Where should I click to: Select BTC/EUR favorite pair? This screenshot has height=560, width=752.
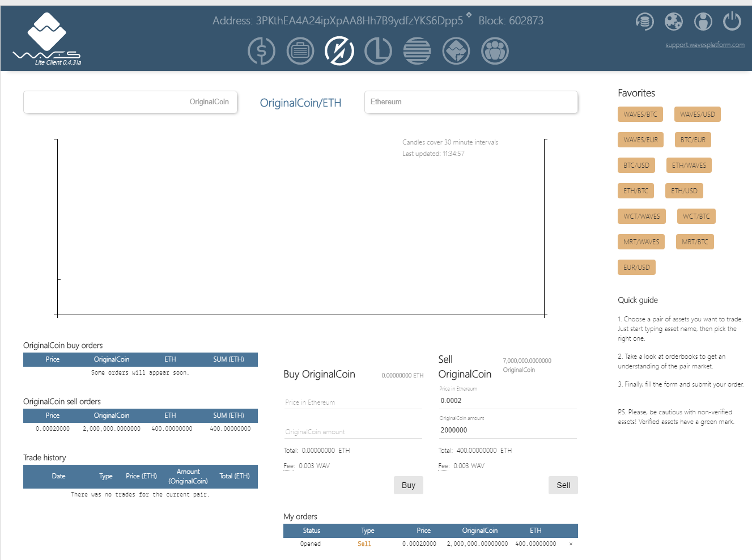click(x=693, y=140)
